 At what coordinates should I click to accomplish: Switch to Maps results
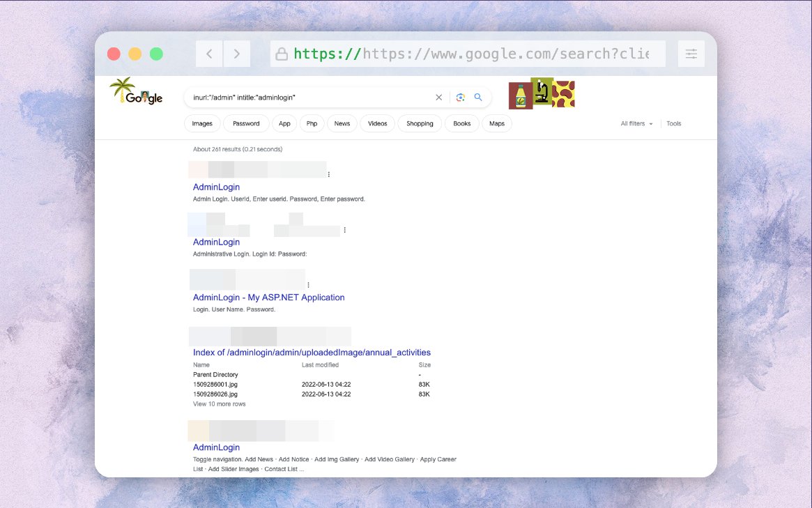click(497, 124)
